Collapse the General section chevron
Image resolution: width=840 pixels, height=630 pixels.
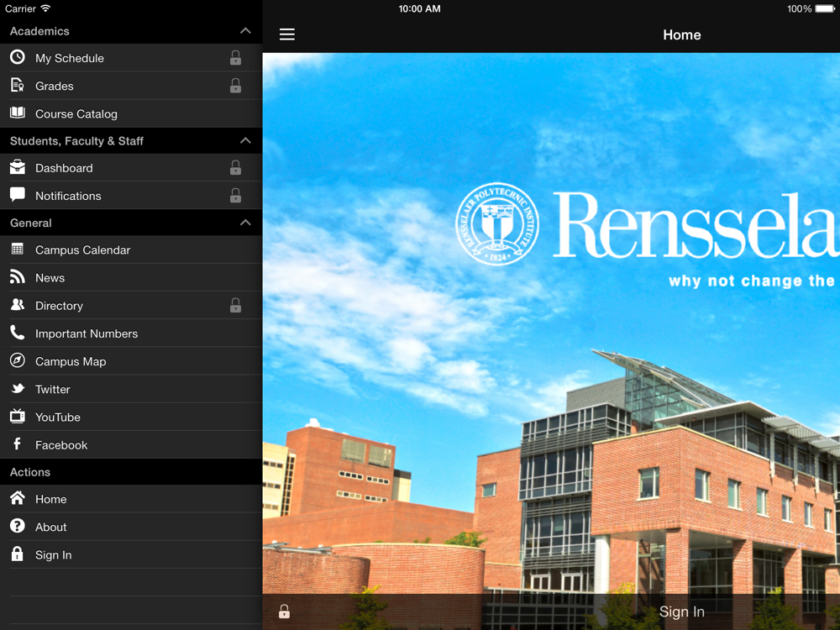245,223
